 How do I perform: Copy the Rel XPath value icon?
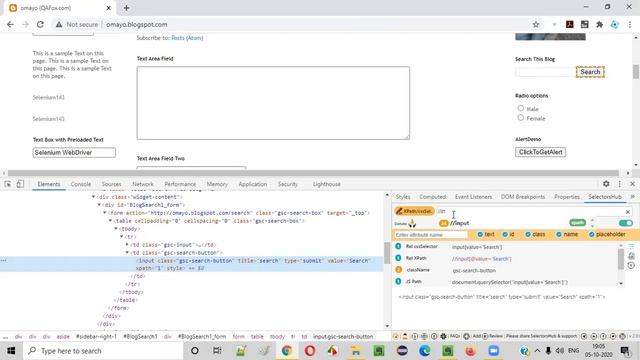398,258
